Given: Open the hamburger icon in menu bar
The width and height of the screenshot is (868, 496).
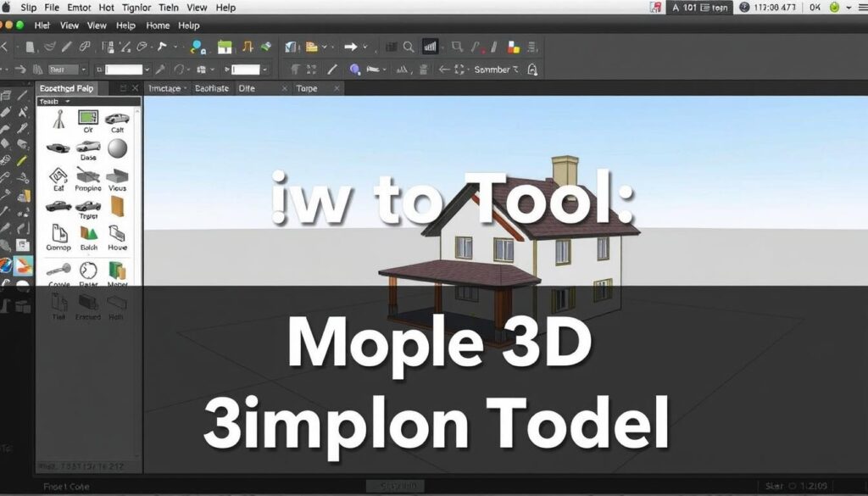Looking at the screenshot, I should point(862,8).
